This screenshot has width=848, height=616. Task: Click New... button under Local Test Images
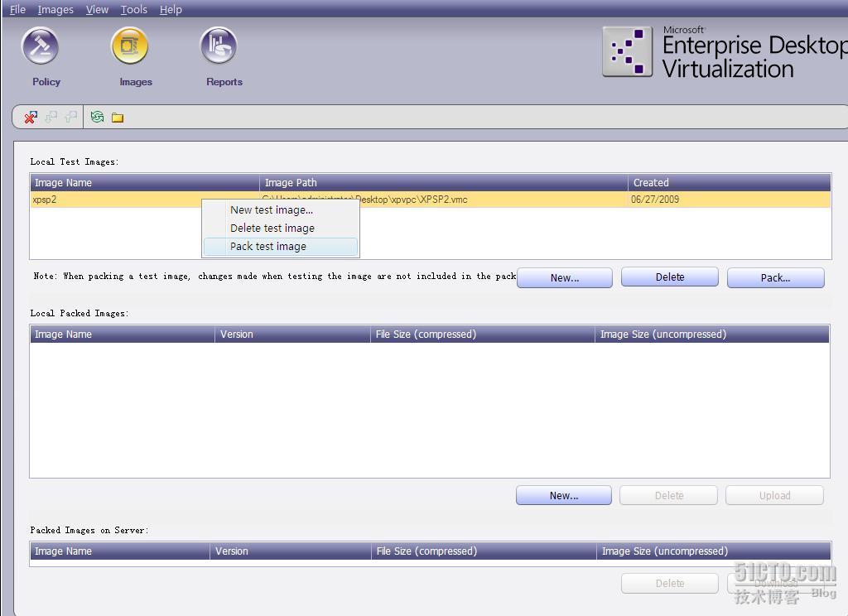click(565, 277)
